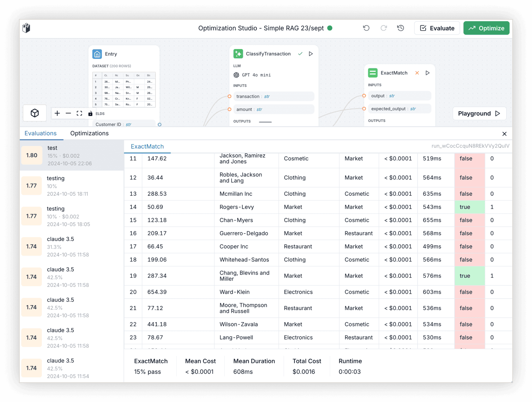Click the LangWatch logo at top left

click(x=26, y=28)
